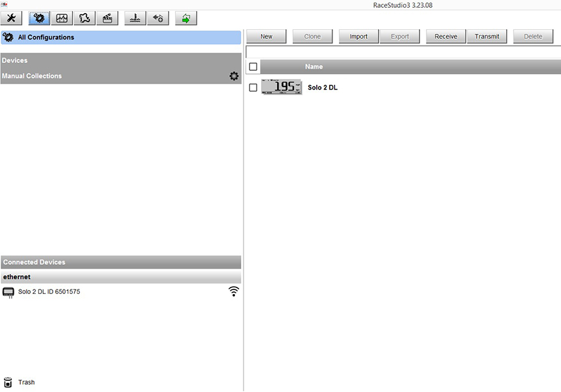Click the Clone button
The width and height of the screenshot is (561, 392).
tap(312, 36)
